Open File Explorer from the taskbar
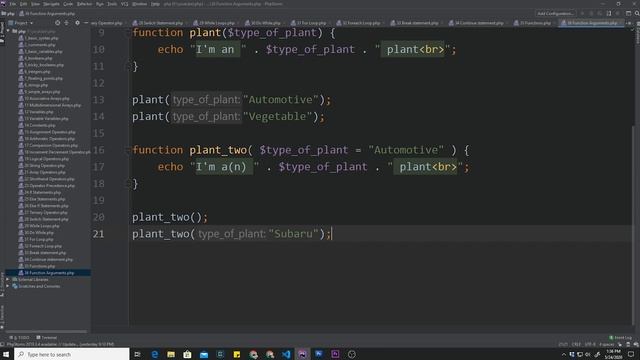 pyautogui.click(x=171, y=354)
